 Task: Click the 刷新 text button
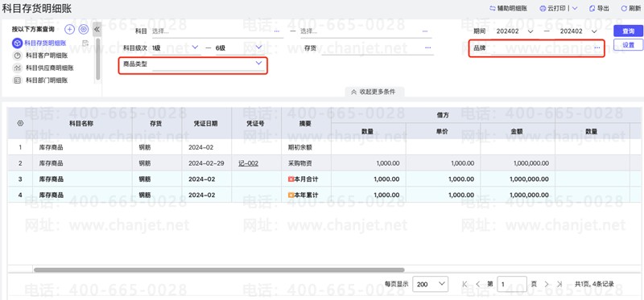coord(634,8)
